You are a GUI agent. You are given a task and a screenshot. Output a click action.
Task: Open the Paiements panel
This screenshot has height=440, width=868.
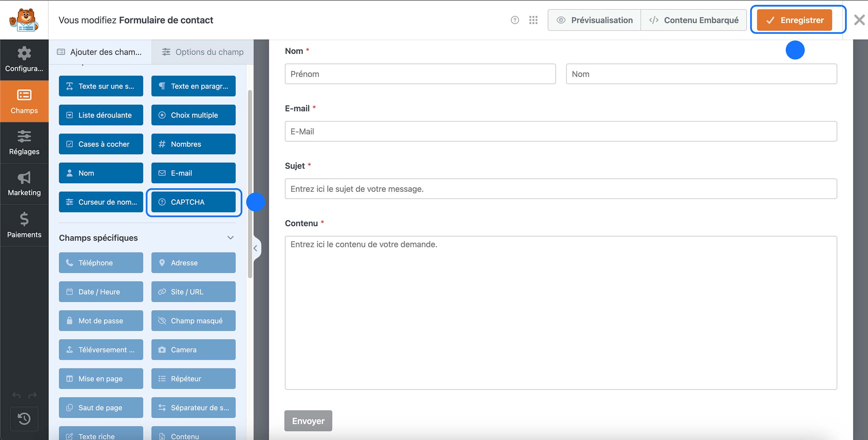point(24,226)
